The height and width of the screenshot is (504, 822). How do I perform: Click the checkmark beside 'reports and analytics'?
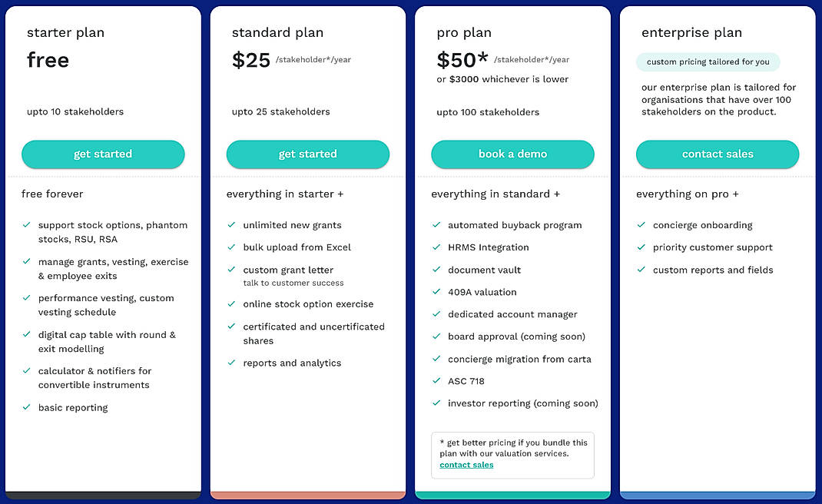[x=230, y=363]
